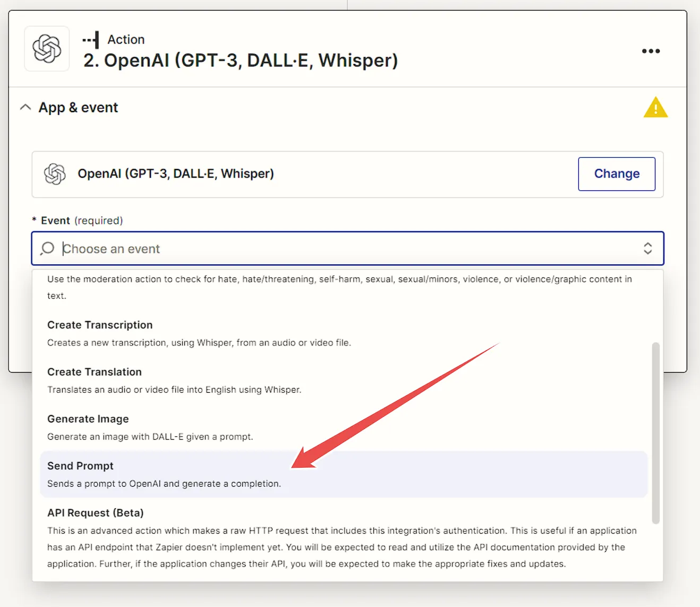Click the yellow warning triangle icon
700x607 pixels.
click(655, 107)
